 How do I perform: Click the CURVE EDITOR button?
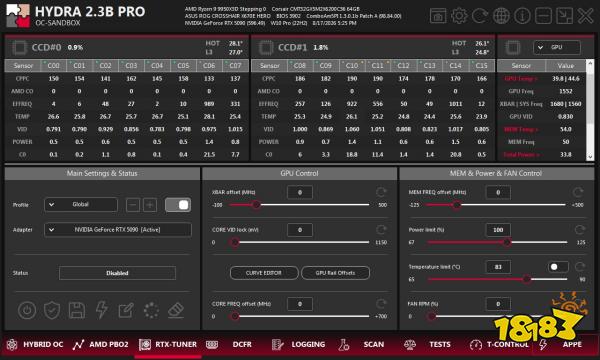tap(264, 273)
